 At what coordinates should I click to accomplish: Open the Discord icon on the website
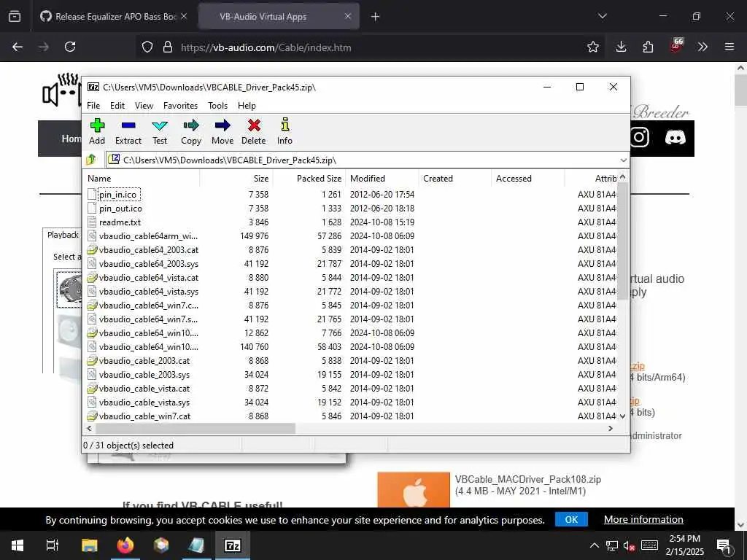(x=675, y=138)
